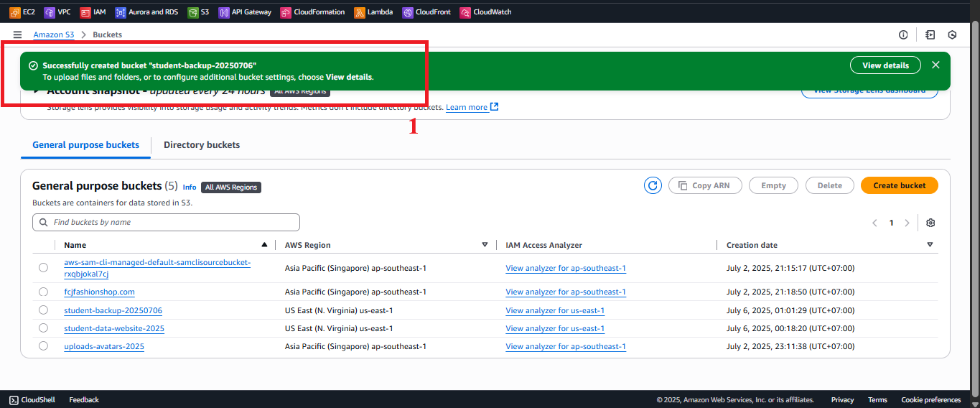Click the info circle icon in breadcrumb bar

[903, 34]
